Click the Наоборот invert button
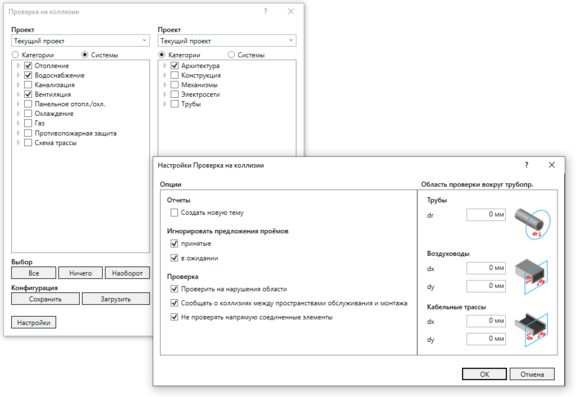 pyautogui.click(x=127, y=273)
